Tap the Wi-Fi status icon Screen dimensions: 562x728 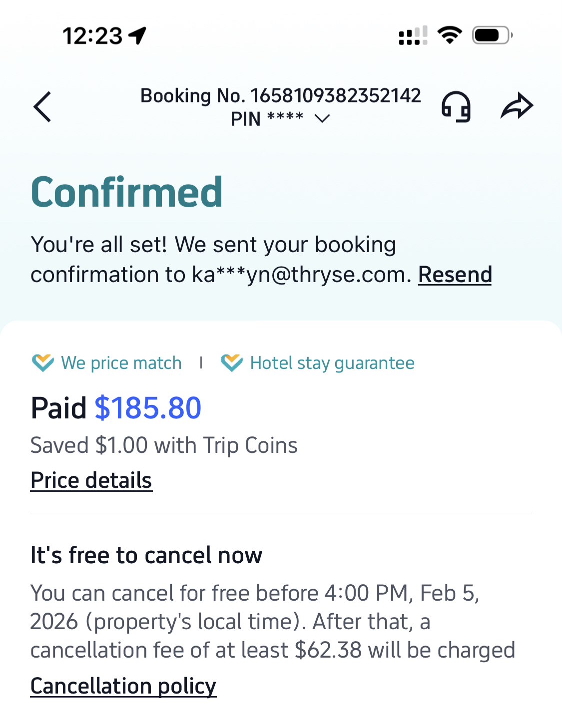(450, 35)
